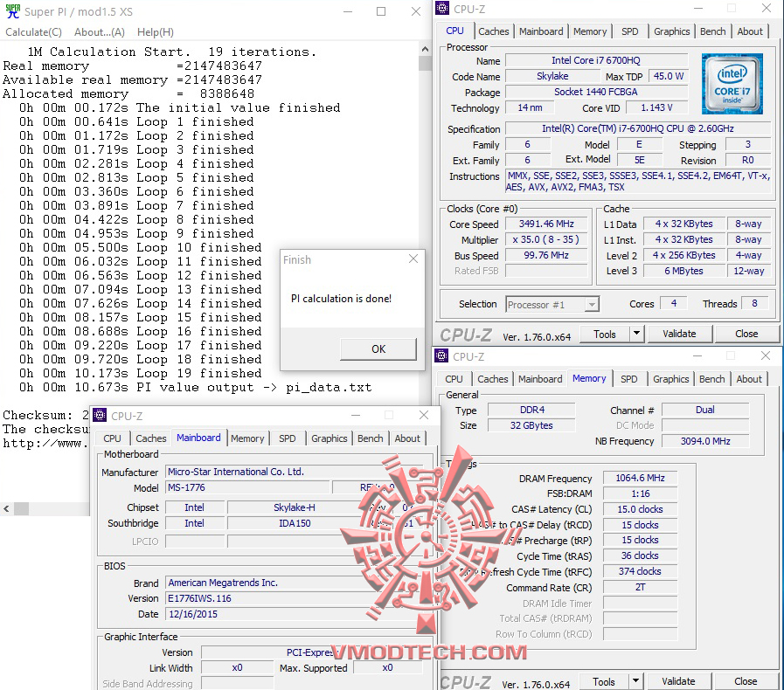Minimize the Super PI window
The image size is (784, 690).
[348, 11]
